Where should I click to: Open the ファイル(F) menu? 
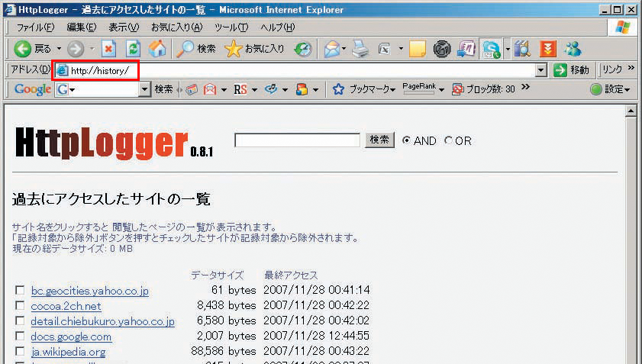(35, 27)
